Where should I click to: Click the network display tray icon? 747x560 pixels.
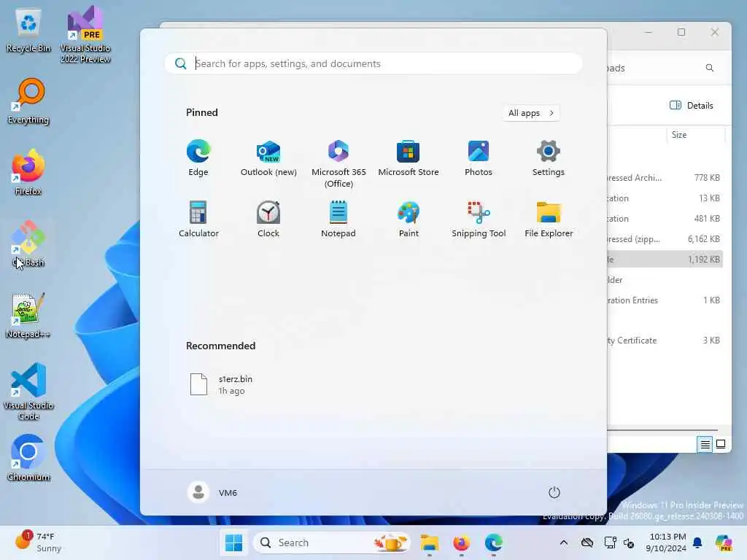tap(610, 542)
